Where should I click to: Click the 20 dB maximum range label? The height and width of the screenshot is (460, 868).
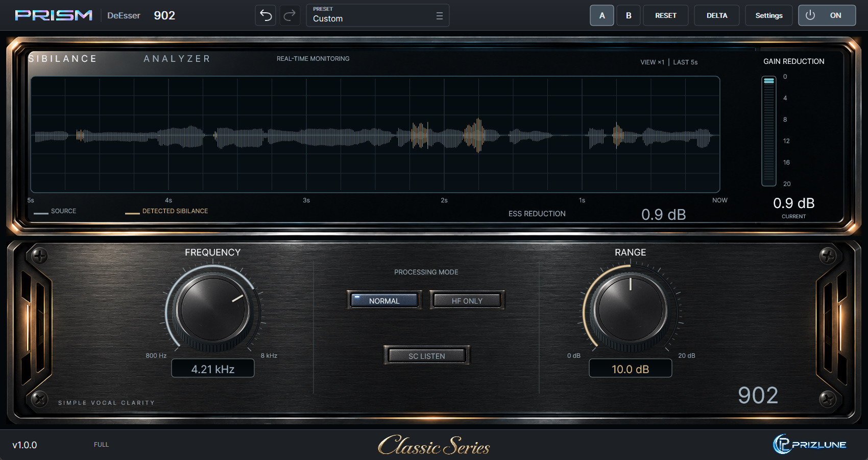[x=687, y=356]
